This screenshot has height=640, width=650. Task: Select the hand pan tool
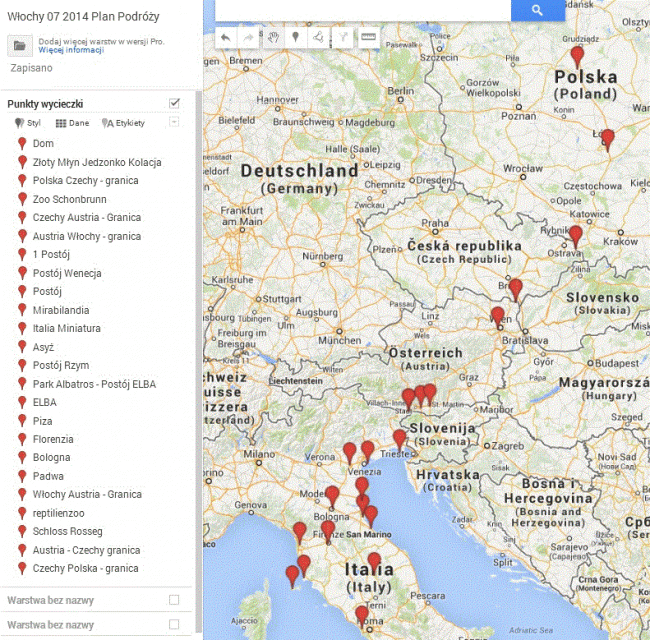(274, 38)
